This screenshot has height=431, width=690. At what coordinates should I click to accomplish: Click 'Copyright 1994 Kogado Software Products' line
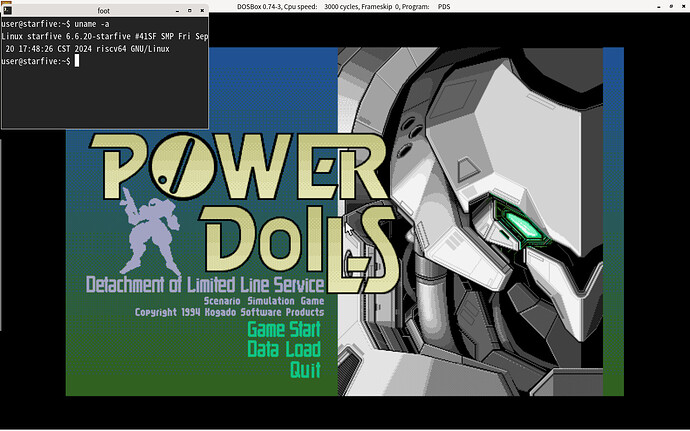coord(229,312)
